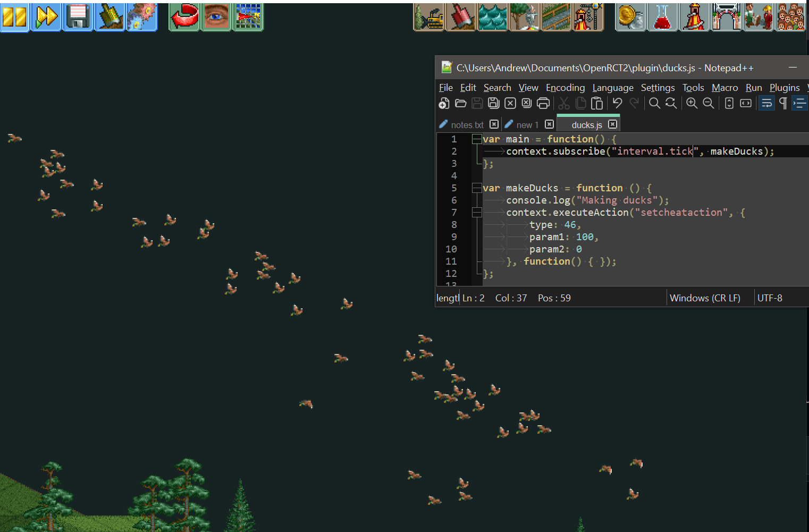
Task: Switch to the notes.txt tab
Action: pos(467,124)
